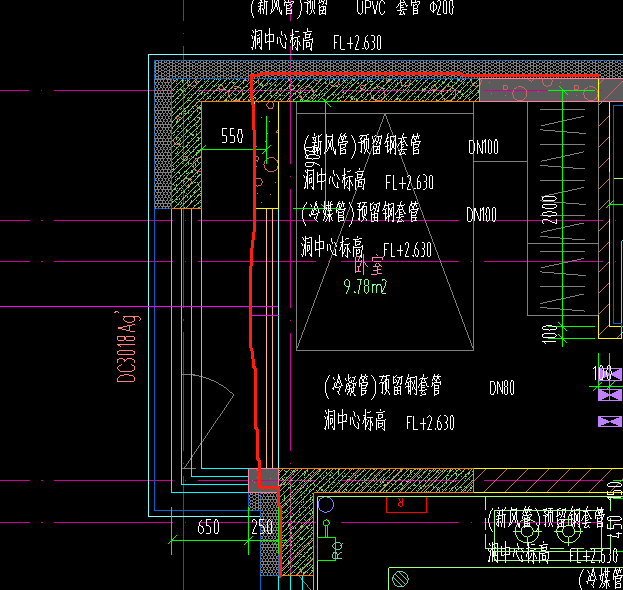Select the 9.78m2 area text

(365, 286)
